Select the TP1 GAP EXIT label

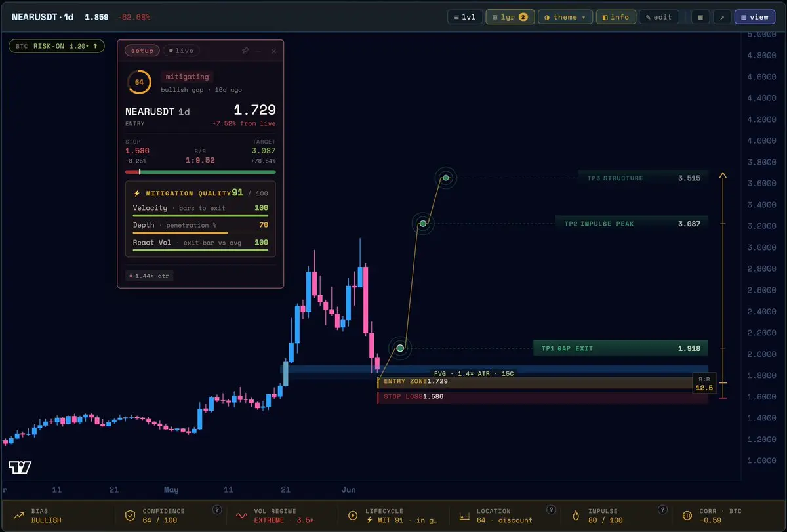point(620,348)
